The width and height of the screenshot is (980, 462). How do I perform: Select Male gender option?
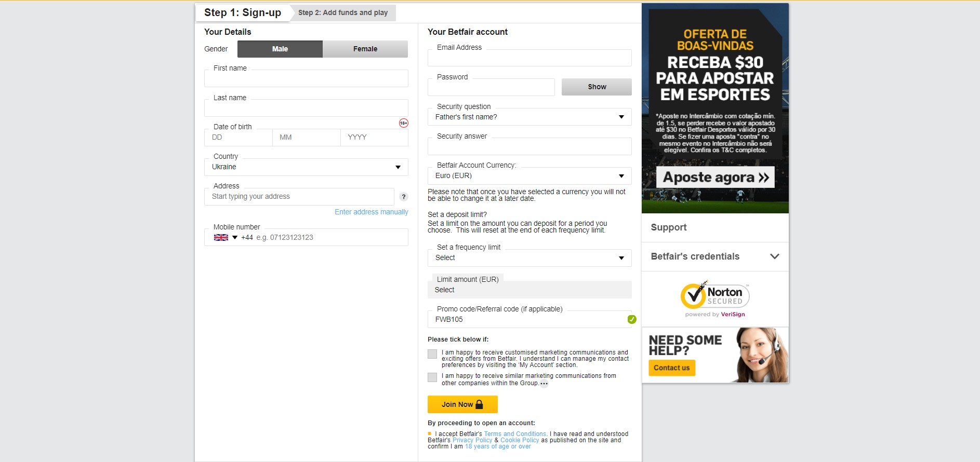click(x=280, y=49)
